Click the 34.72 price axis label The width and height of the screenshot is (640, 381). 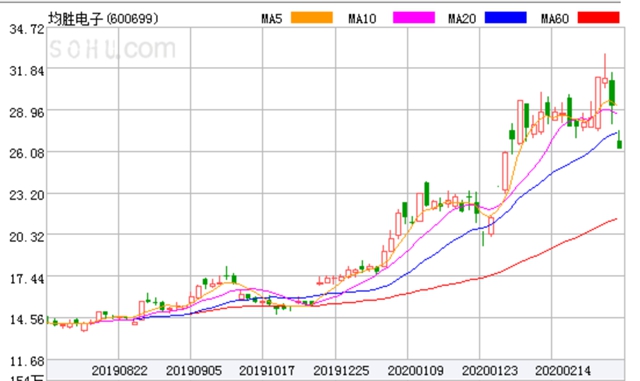pos(27,29)
